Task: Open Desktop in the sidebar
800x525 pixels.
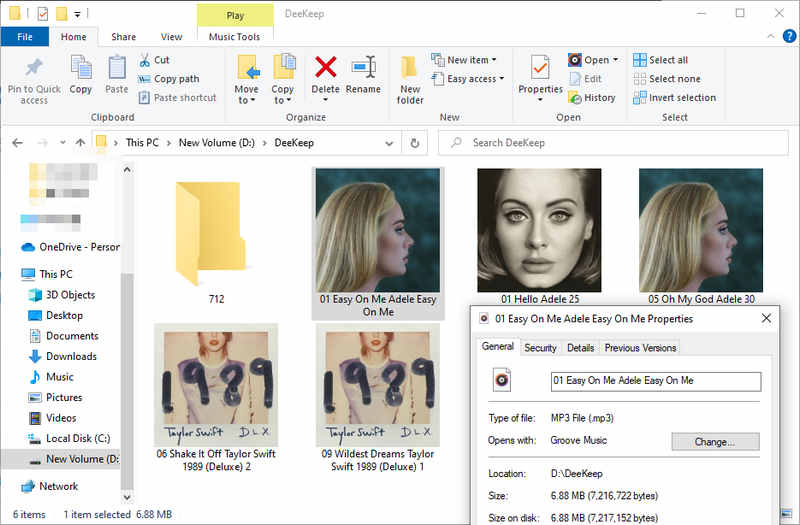Action: point(56,315)
